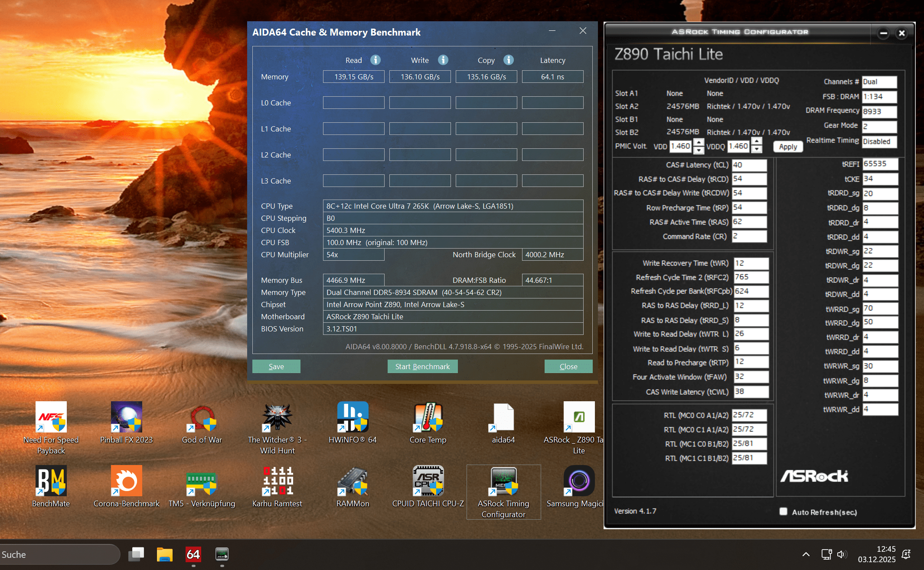
Task: Click the Write info icon
Action: point(443,60)
